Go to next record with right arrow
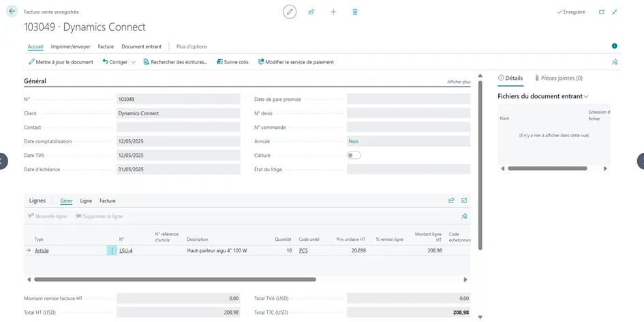 [641, 161]
